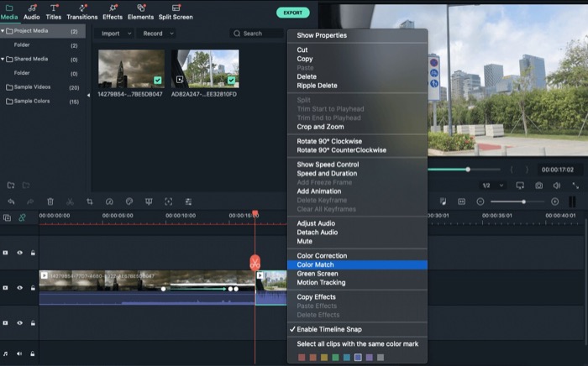The height and width of the screenshot is (366, 588).
Task: Click the timeline zoom slider handle
Action: (x=523, y=201)
